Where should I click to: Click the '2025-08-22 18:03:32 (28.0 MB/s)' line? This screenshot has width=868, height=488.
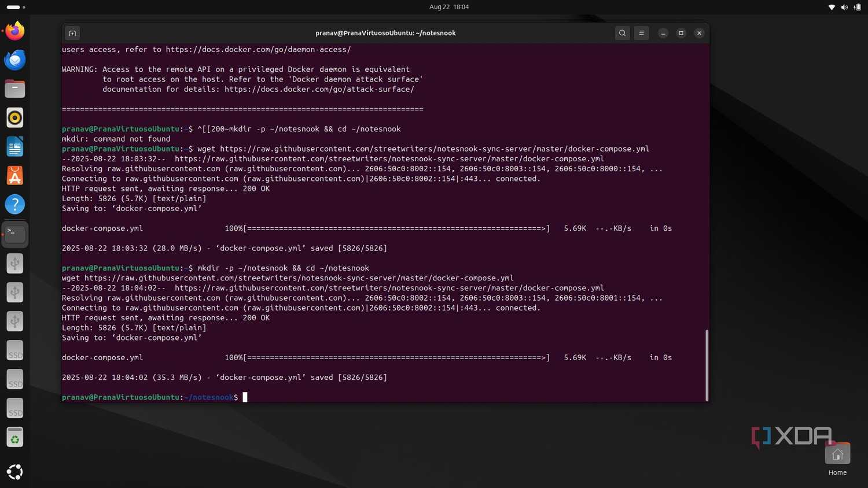(x=225, y=248)
